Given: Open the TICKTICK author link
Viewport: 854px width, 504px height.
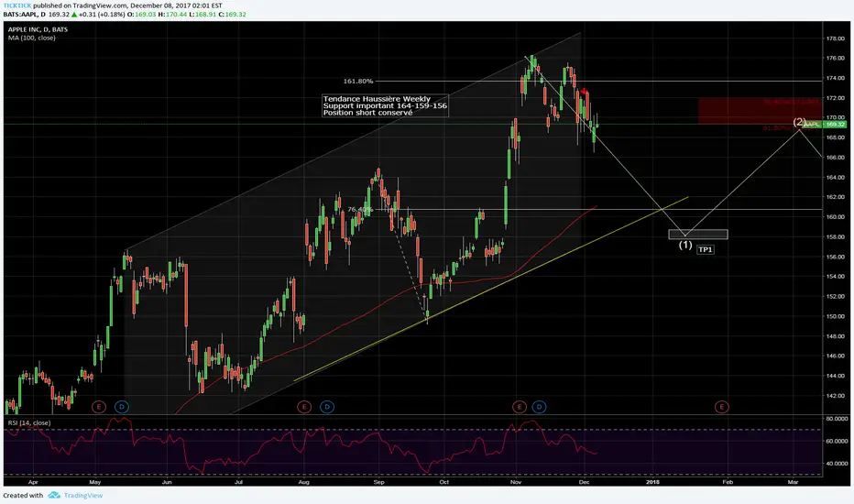Looking at the screenshot, I should pyautogui.click(x=16, y=5).
